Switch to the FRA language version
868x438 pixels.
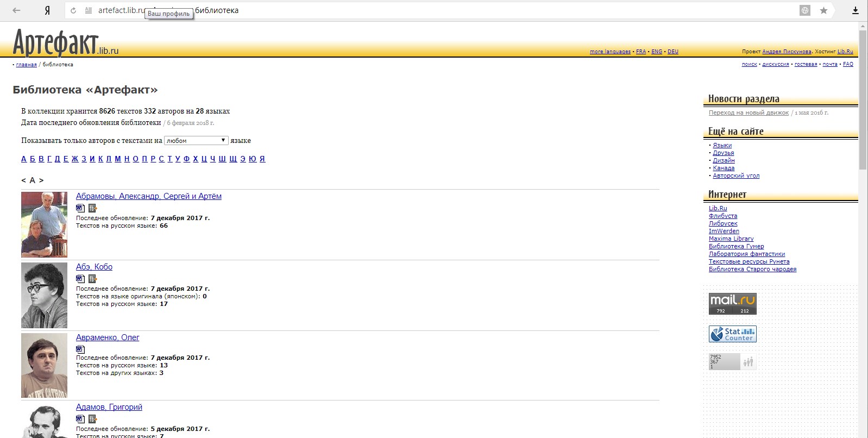tap(641, 52)
